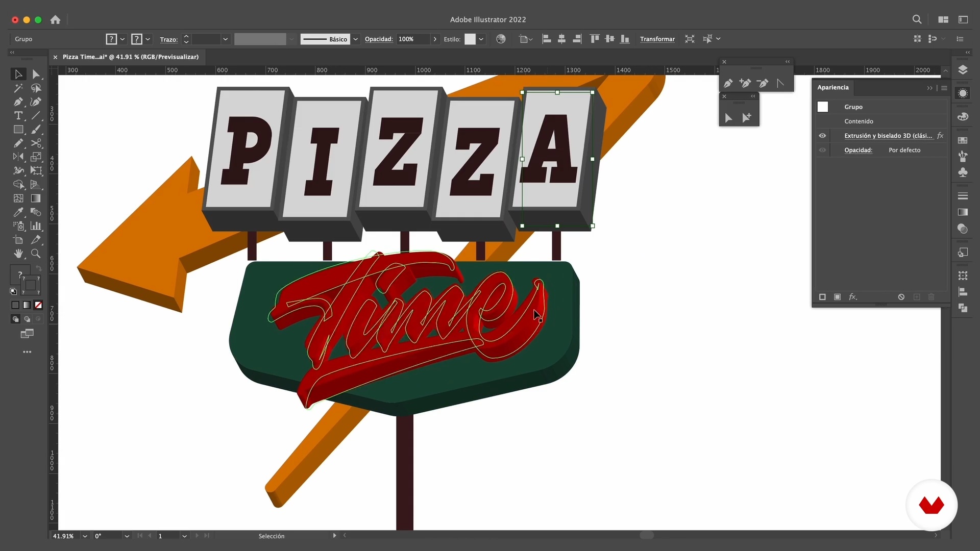Select the Gradient tool in toolbar
The image size is (980, 551).
[36, 198]
